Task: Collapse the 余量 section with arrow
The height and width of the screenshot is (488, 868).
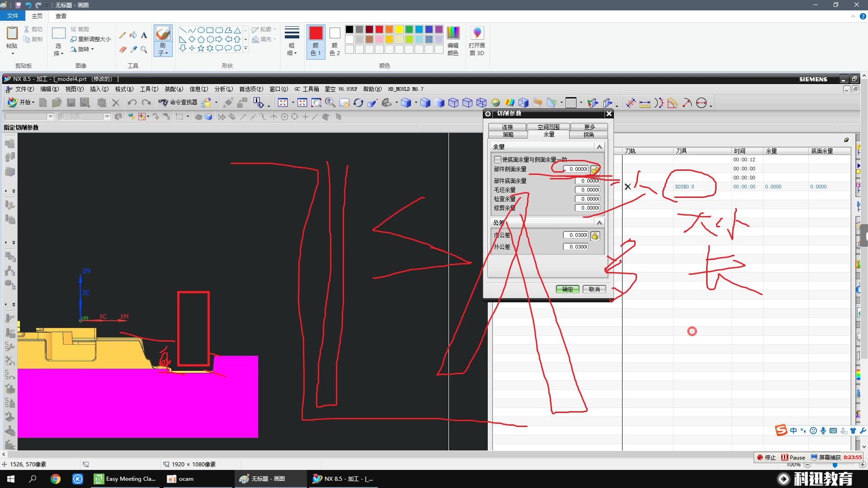Action: tap(599, 147)
